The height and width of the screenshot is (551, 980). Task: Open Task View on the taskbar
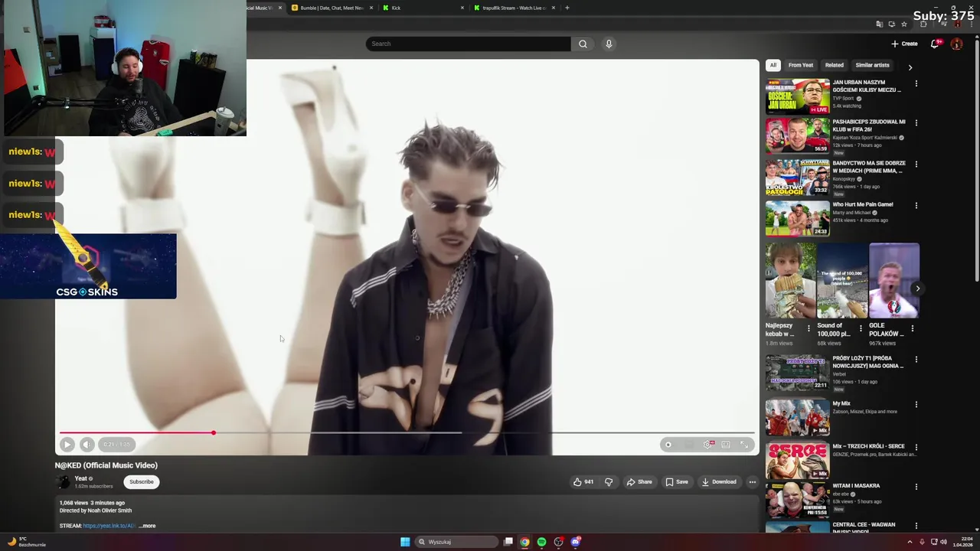point(508,542)
